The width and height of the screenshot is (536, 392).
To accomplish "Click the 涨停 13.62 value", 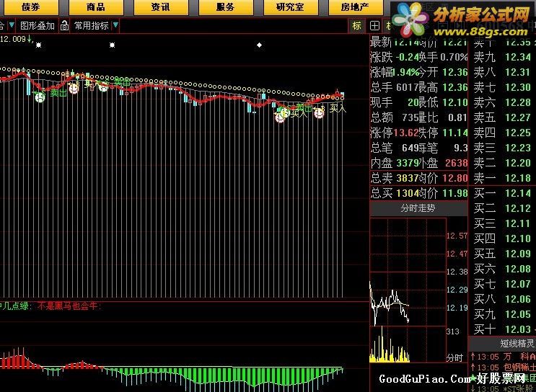I will point(406,133).
